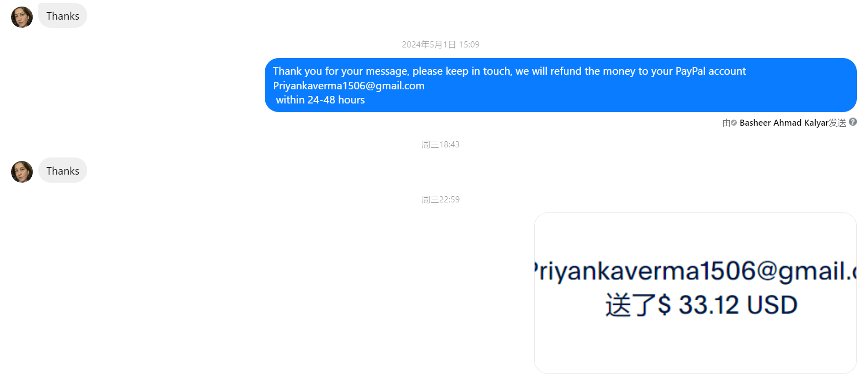Select the blue refund message bubble first line

(x=509, y=71)
